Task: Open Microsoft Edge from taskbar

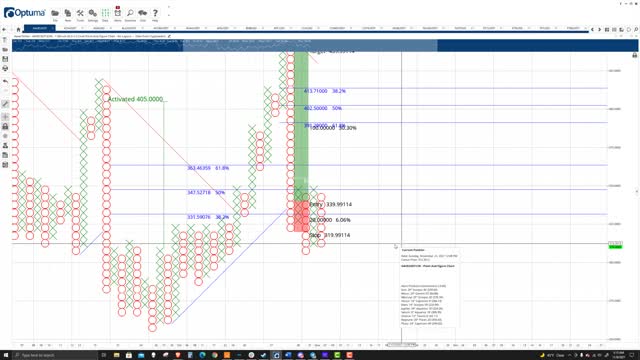Action: point(202,355)
